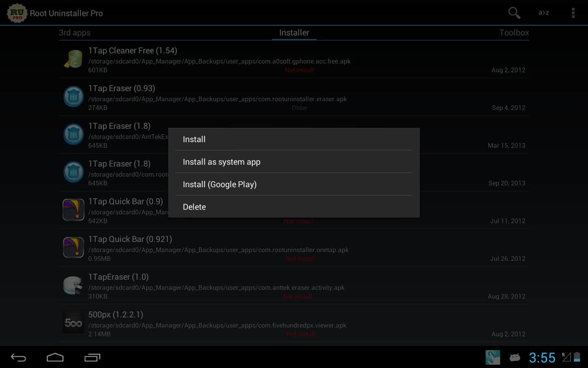This screenshot has height=368, width=588.
Task: Choose Install as system app
Action: point(294,162)
